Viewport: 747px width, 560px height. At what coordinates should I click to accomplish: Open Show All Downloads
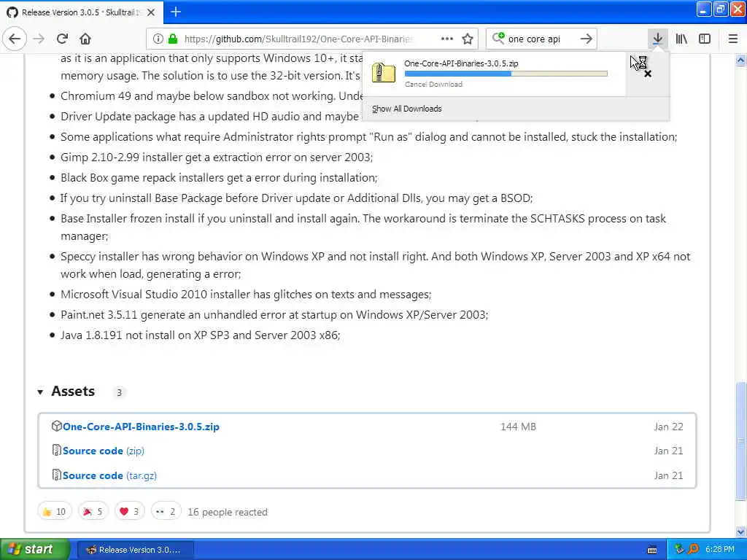point(407,109)
